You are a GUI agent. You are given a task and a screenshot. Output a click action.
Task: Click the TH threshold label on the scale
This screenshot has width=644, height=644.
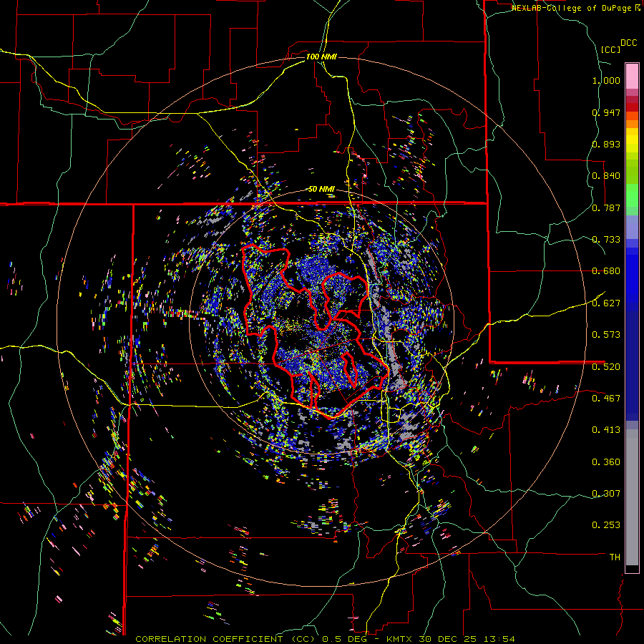(x=615, y=557)
